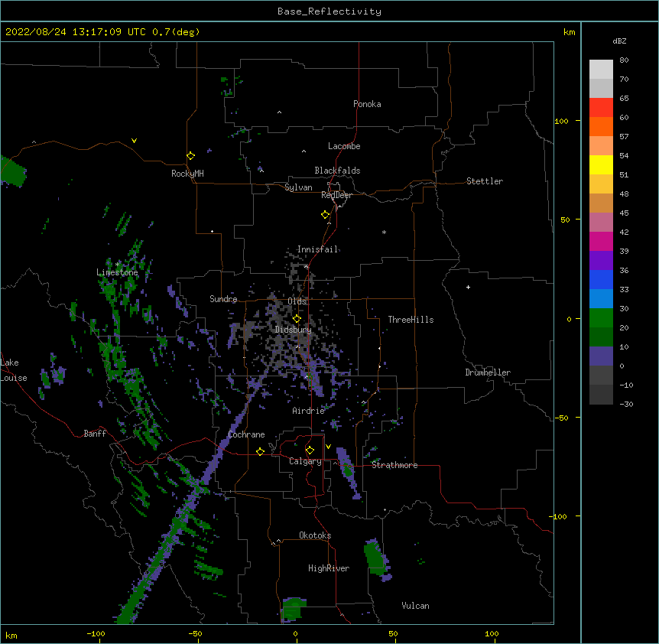The width and height of the screenshot is (659, 644).
Task: Click the HighRiver town label
Action: point(329,568)
